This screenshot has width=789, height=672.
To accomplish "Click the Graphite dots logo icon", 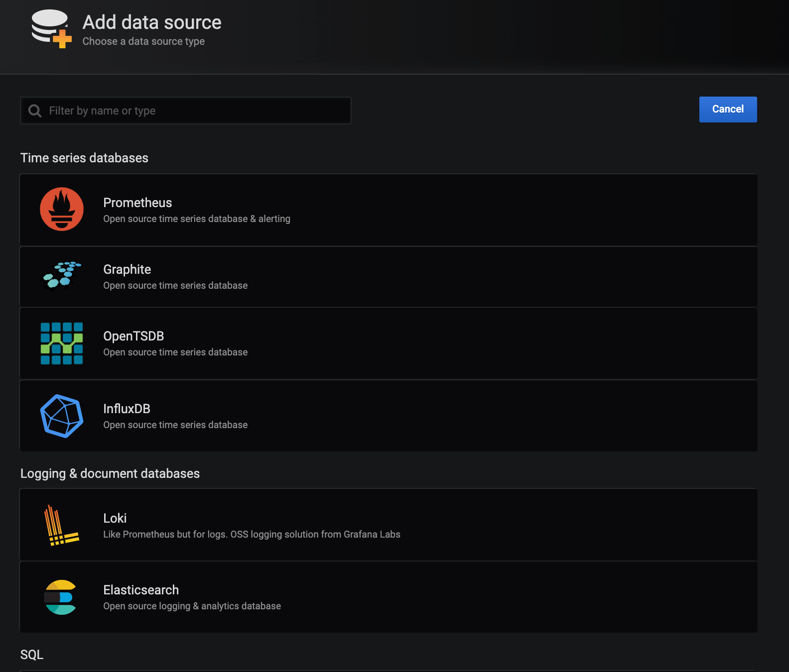I will click(62, 275).
